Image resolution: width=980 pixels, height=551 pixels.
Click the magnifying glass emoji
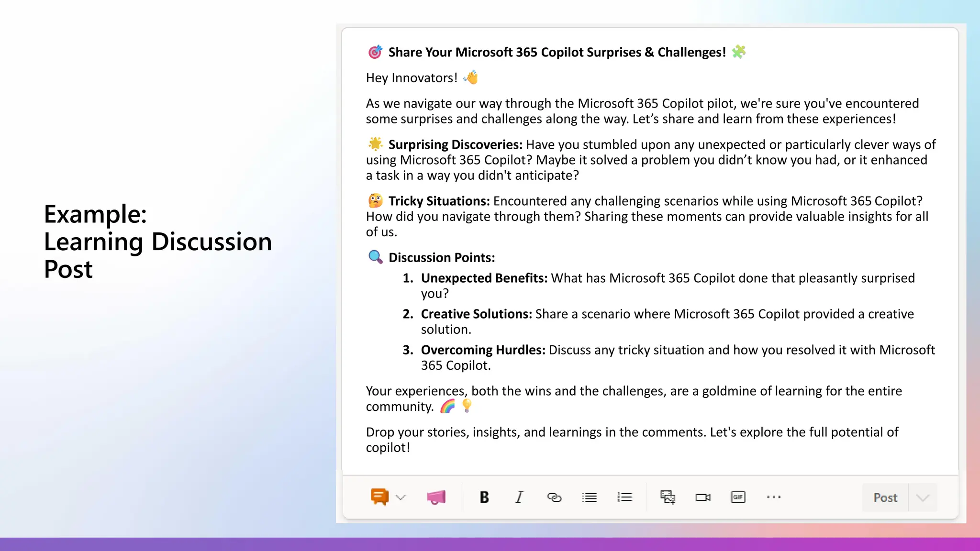coord(375,257)
